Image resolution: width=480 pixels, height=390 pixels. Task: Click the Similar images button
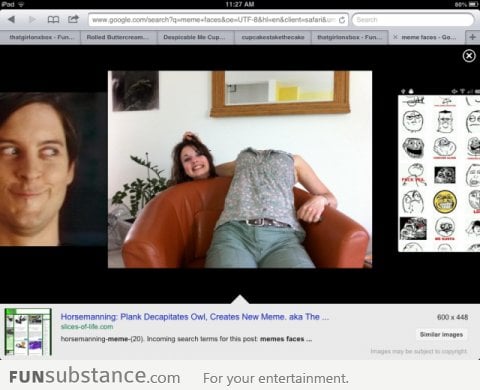[441, 334]
